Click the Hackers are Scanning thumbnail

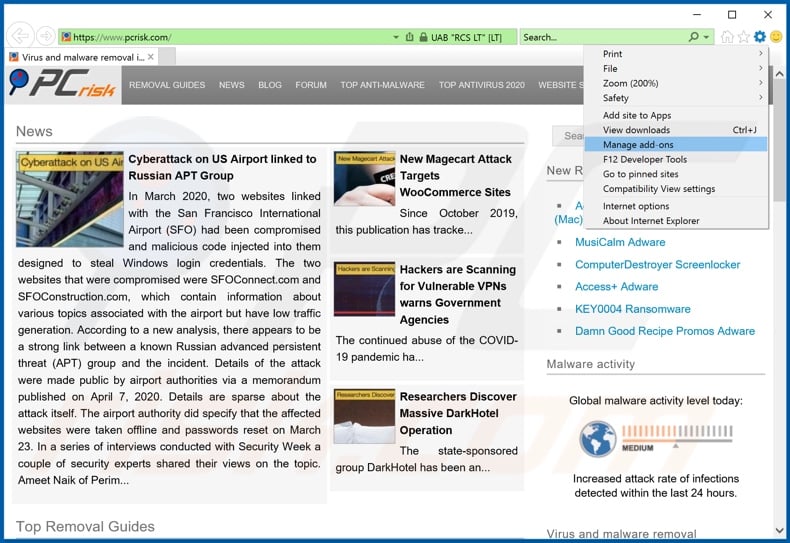365,289
